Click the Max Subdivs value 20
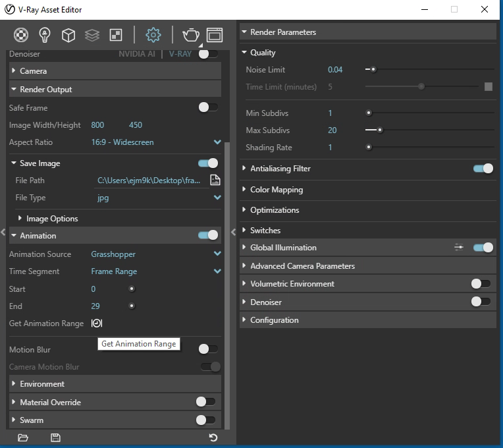This screenshot has height=448, width=503. pos(332,130)
